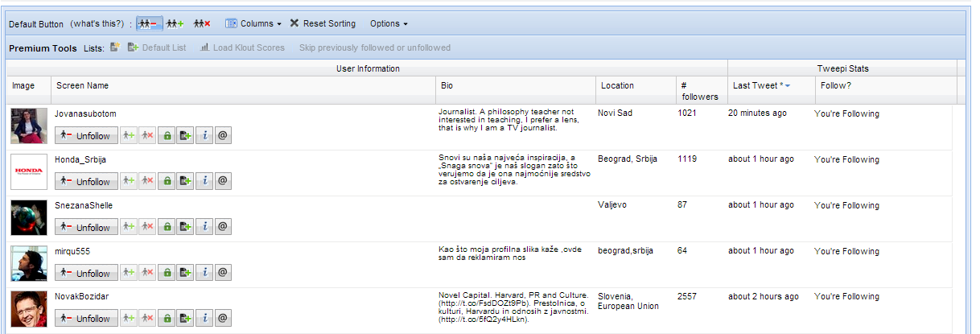Click the @ mention icon for NovakBozidar

click(223, 319)
